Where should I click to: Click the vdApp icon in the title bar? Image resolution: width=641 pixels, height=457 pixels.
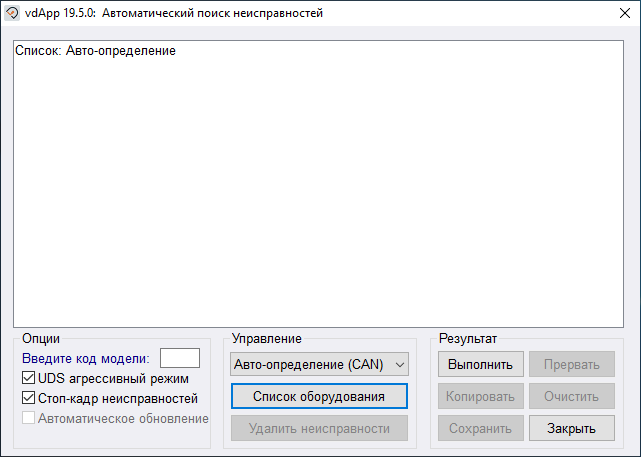click(x=13, y=14)
